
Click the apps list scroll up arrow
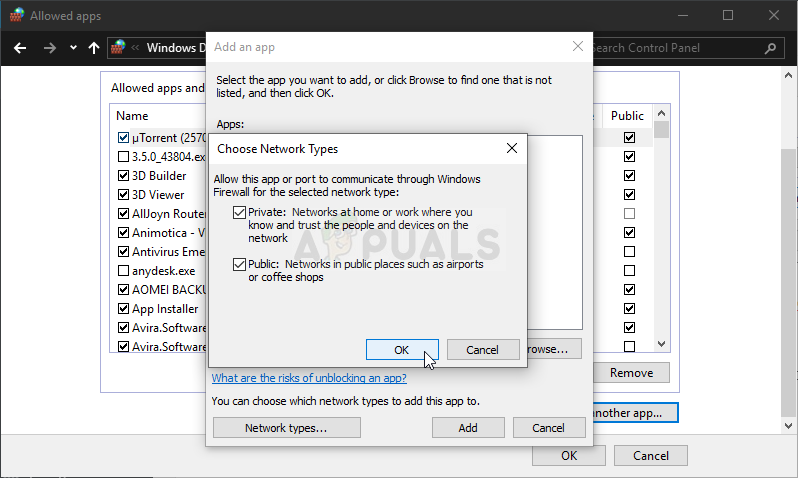661,113
